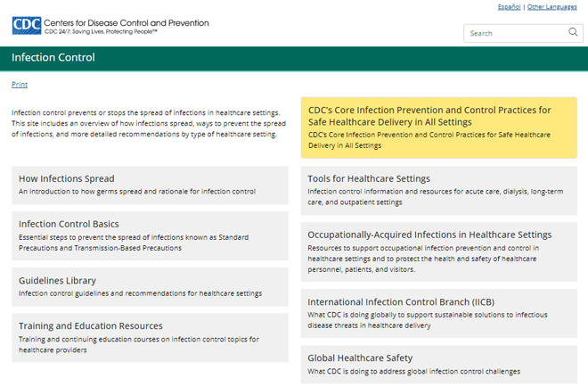Open International Infection Control Branch (IICB) card
Screen dimensions: 588x387
pos(438,313)
